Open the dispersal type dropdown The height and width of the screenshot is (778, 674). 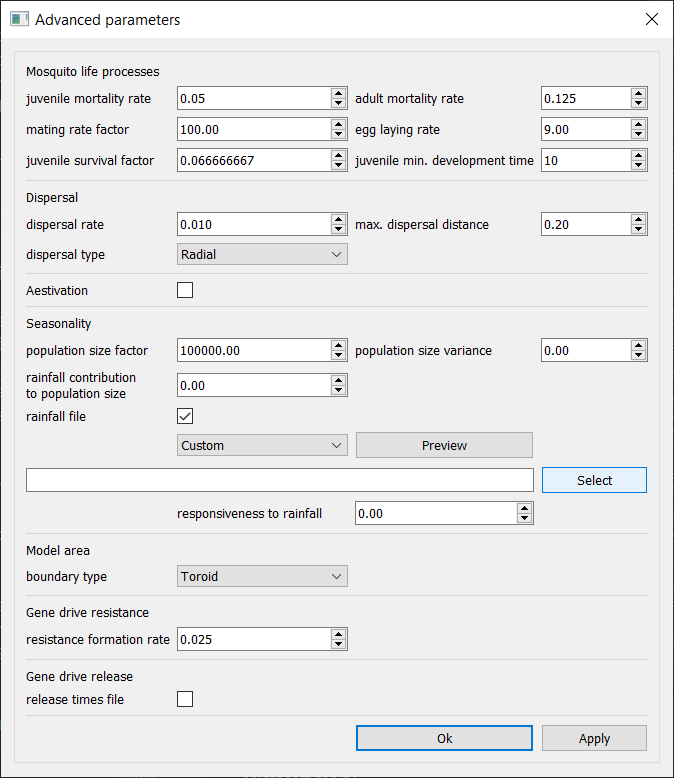tap(262, 254)
